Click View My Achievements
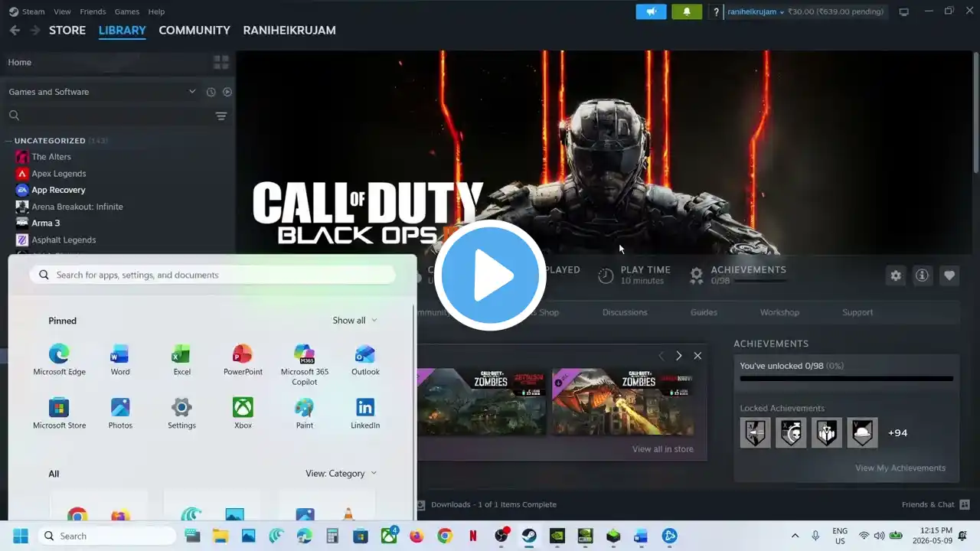The width and height of the screenshot is (980, 551). click(x=900, y=468)
